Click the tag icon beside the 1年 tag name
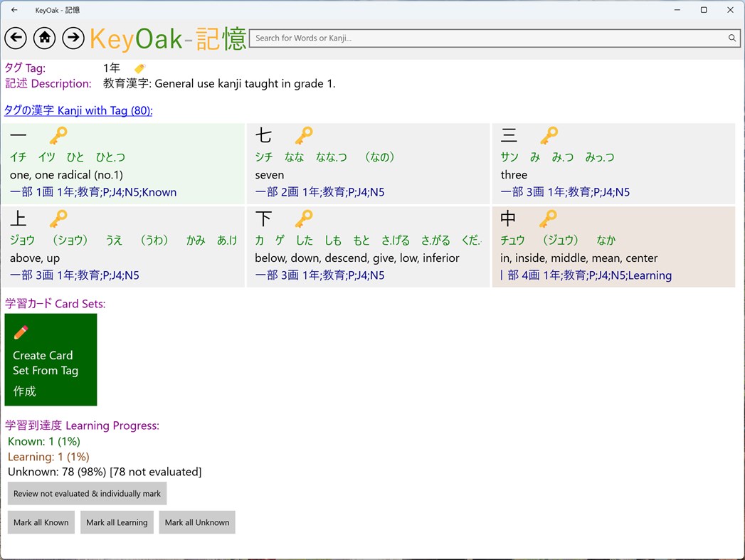This screenshot has width=745, height=560. pyautogui.click(x=139, y=67)
